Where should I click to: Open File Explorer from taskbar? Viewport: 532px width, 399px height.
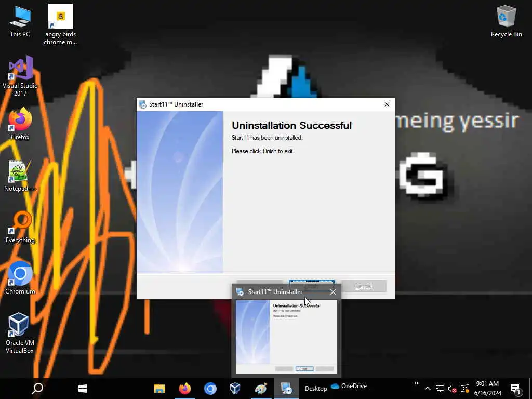[x=159, y=389]
